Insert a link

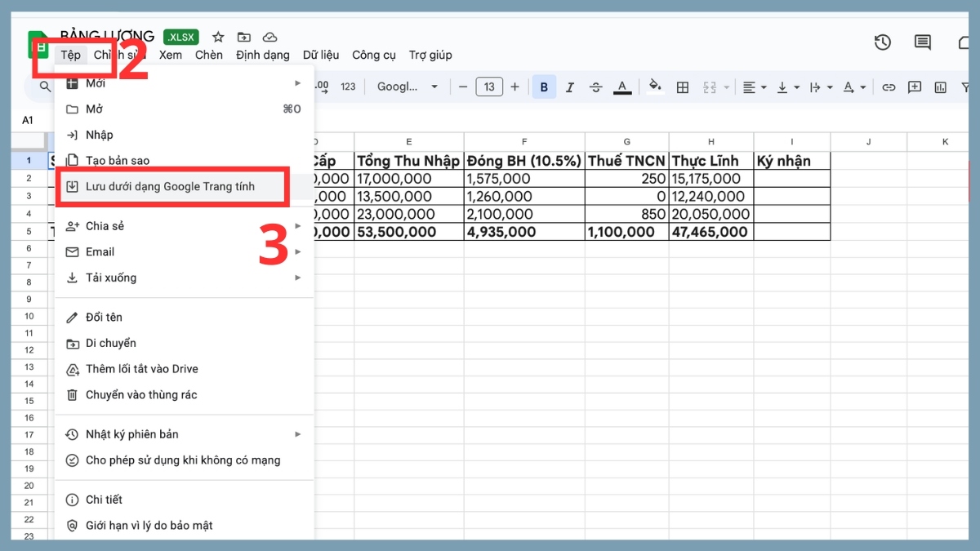coord(889,87)
